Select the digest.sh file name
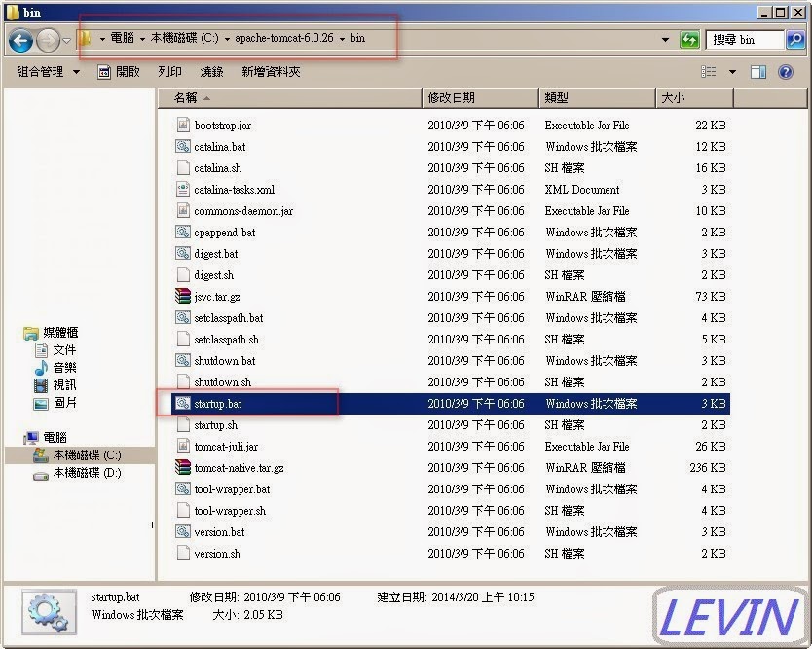Viewport: 812px width, 649px height. 214,275
